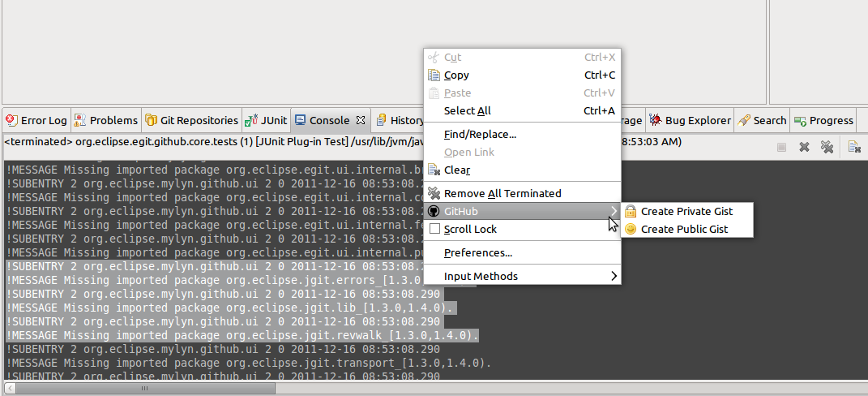
Task: Click the Search flashlight tab icon
Action: click(x=744, y=120)
